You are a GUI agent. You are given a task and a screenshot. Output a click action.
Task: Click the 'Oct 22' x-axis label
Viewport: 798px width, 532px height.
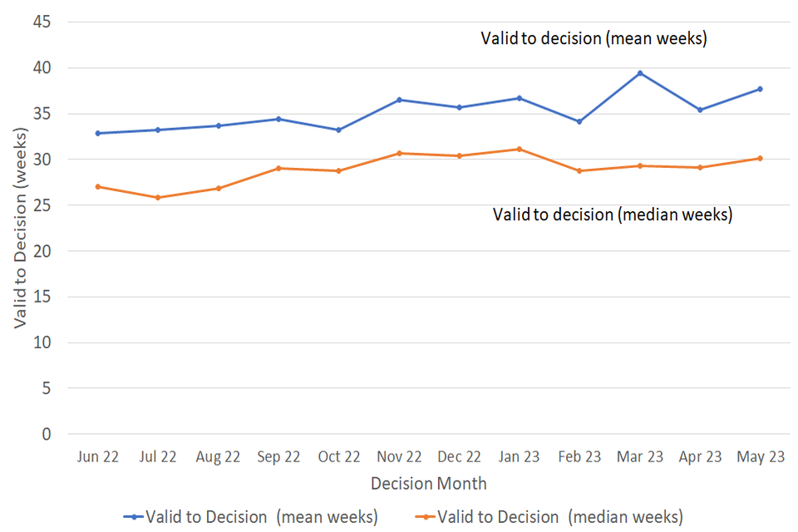click(x=339, y=456)
